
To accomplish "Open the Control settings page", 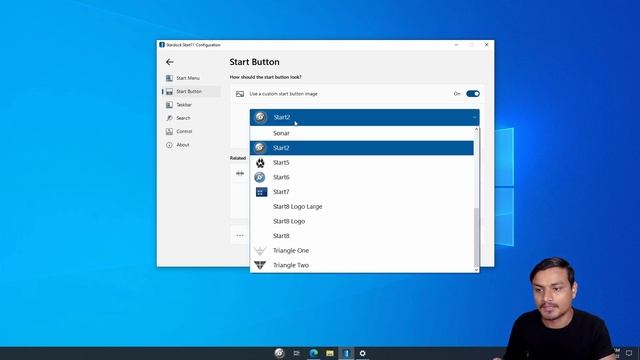I will (x=184, y=131).
